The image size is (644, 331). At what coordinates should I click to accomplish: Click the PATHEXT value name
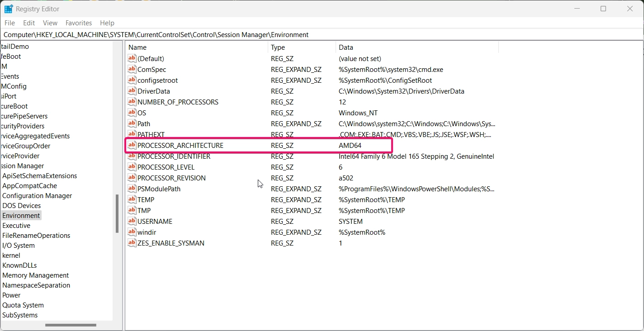click(151, 134)
